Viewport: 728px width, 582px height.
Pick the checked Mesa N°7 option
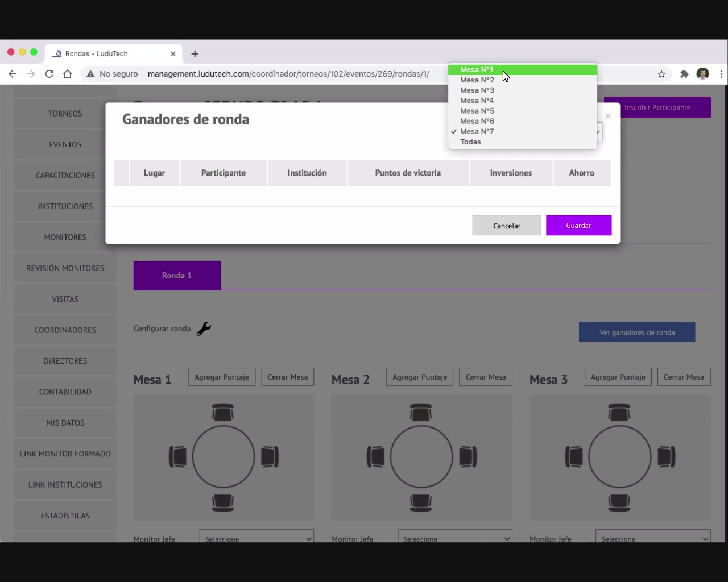pyautogui.click(x=477, y=132)
